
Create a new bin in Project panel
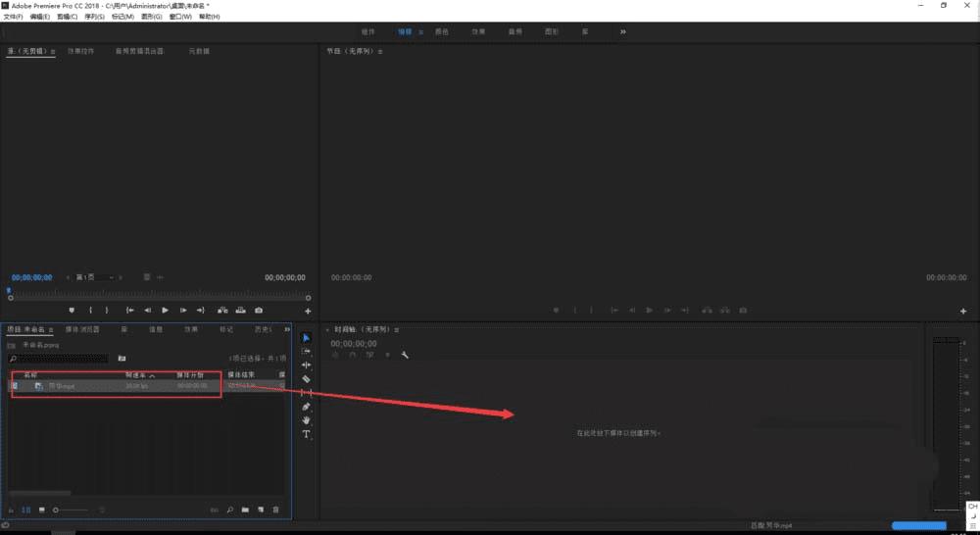(x=245, y=510)
